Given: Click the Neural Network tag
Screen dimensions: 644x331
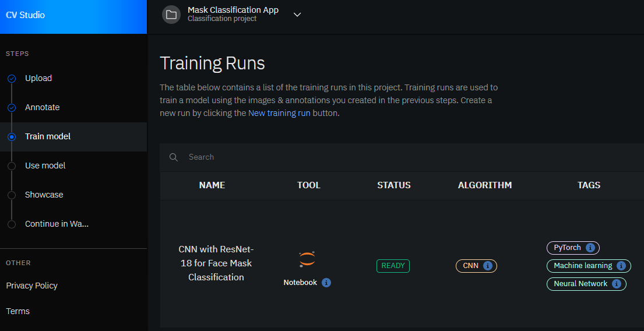Looking at the screenshot, I should click(586, 284).
